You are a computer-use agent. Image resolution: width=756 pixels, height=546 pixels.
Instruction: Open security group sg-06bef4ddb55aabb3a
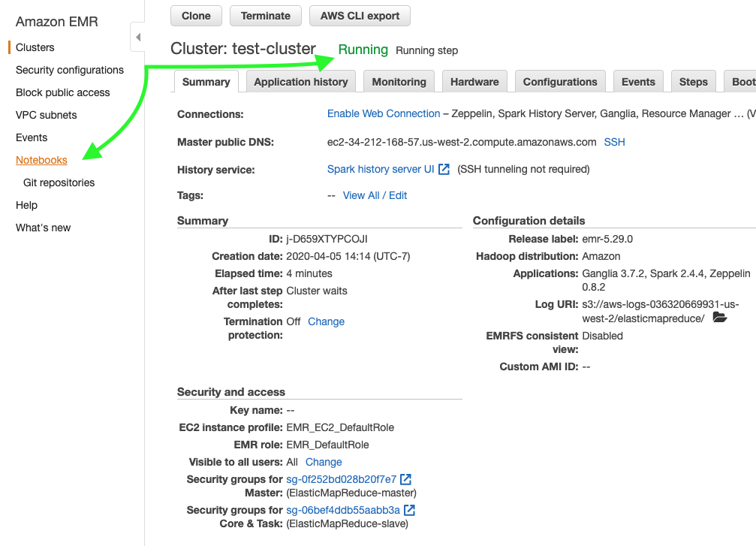click(343, 510)
